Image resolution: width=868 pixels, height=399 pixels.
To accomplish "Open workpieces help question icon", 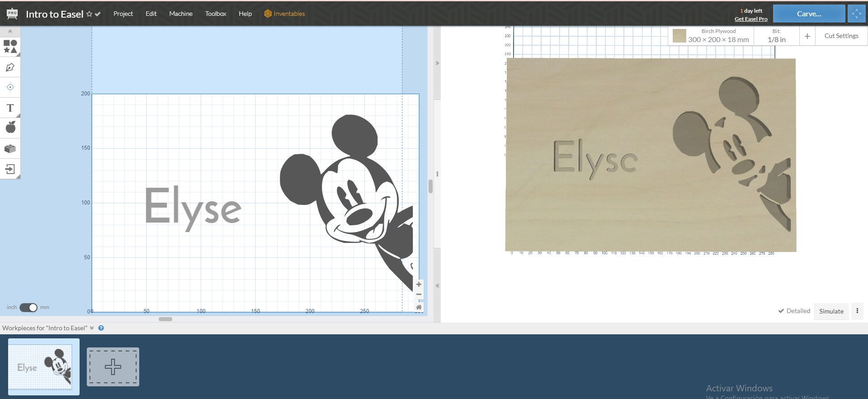I will (x=101, y=328).
